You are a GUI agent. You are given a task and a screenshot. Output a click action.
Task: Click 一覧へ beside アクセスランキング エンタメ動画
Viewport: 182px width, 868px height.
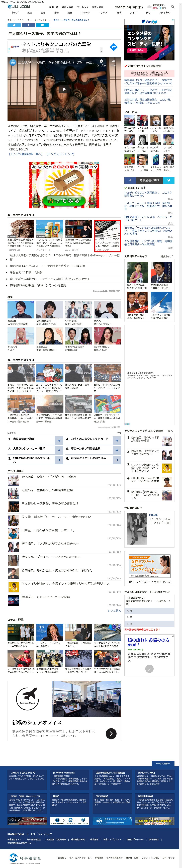(x=169, y=431)
